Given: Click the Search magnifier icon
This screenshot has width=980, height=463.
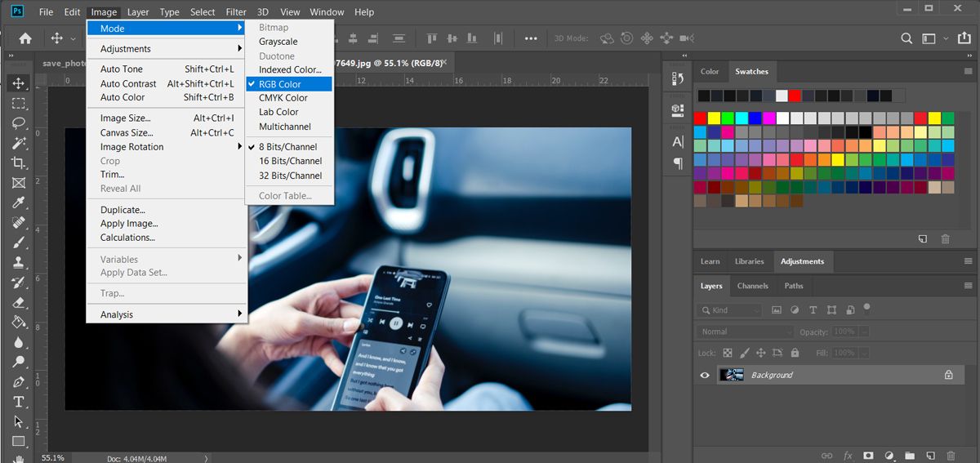Looking at the screenshot, I should 906,38.
